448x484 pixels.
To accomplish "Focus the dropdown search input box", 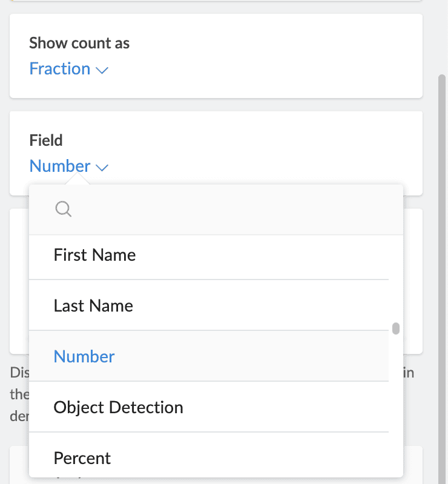I will pyautogui.click(x=230, y=209).
